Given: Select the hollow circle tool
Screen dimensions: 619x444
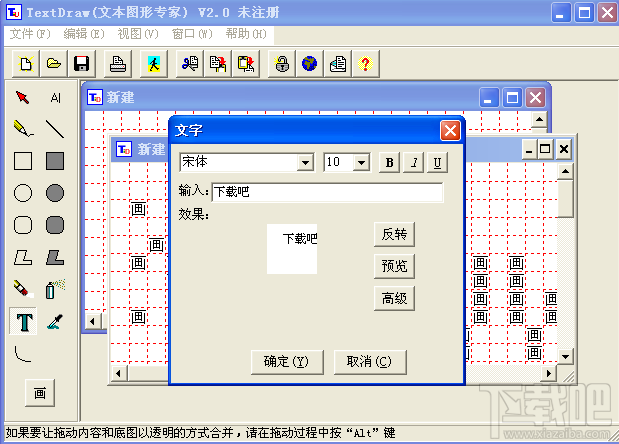Looking at the screenshot, I should click(x=23, y=193).
